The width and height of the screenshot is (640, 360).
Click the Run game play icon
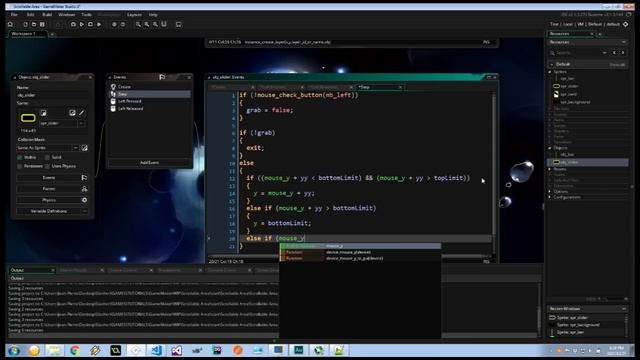click(x=82, y=24)
